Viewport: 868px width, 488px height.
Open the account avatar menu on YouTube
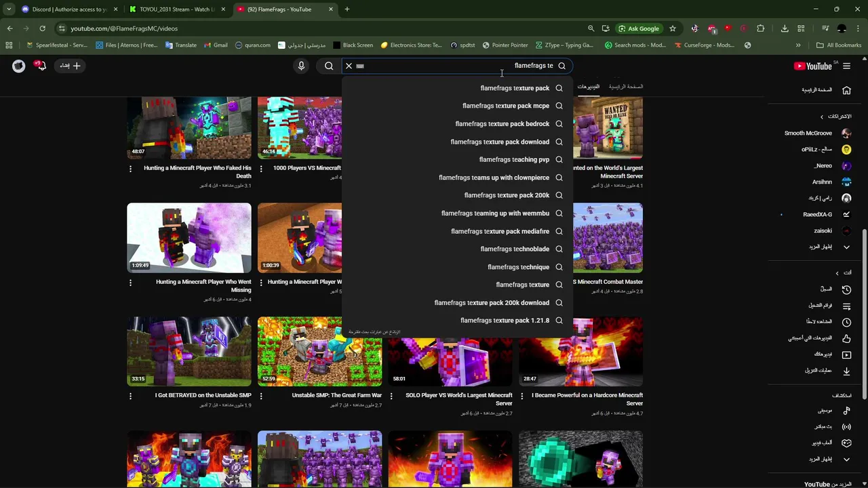point(18,66)
